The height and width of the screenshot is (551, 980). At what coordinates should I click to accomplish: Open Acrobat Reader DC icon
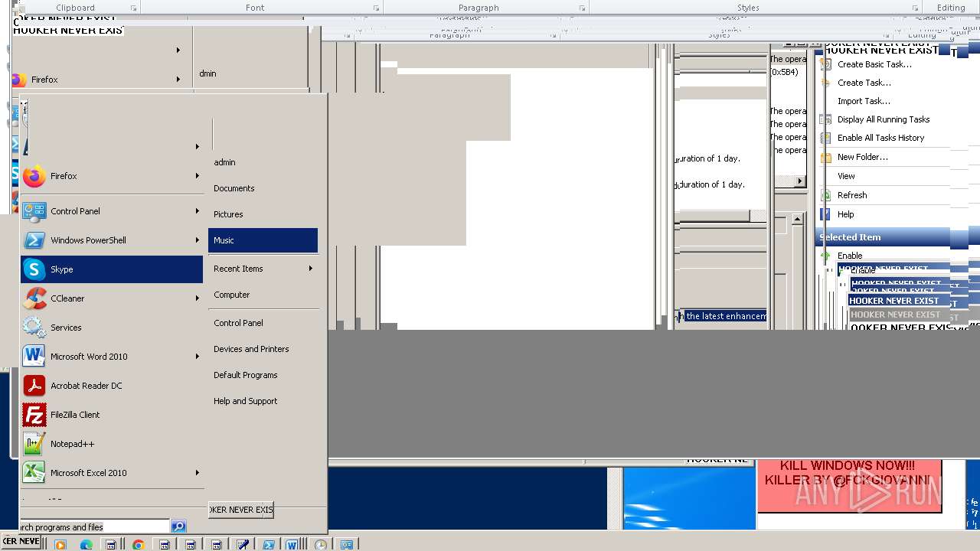click(34, 386)
